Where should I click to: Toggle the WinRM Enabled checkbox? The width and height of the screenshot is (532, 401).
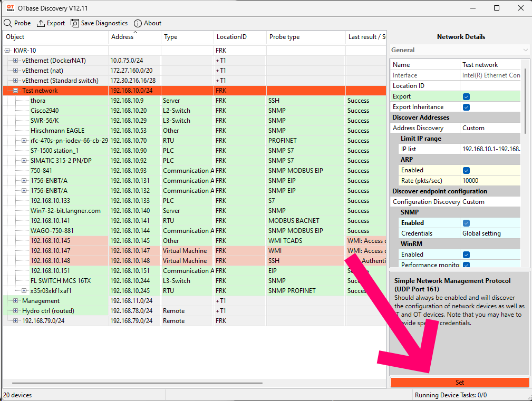pos(466,255)
